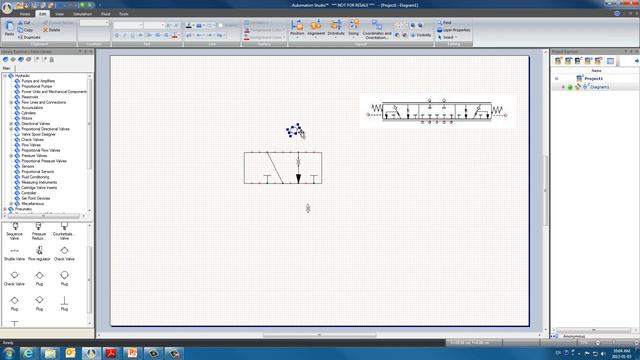This screenshot has width=640, height=360.
Task: Select the spring-centered valve assembly symbol
Action: 437,111
